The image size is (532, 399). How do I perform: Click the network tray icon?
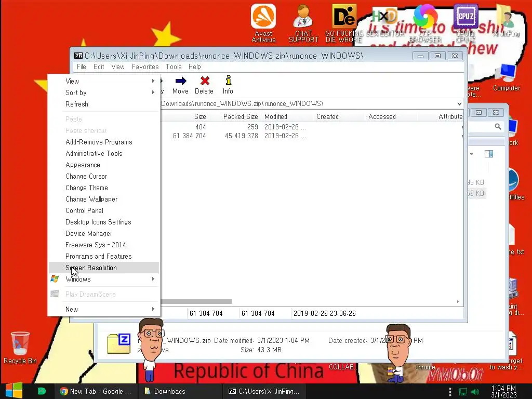pyautogui.click(x=463, y=392)
